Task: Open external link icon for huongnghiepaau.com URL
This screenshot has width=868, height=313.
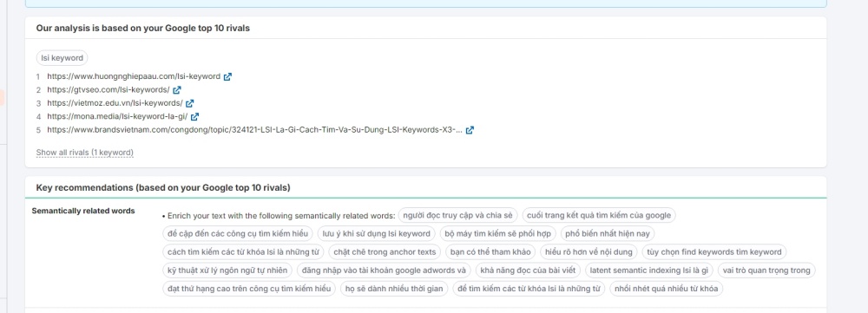Action: point(227,76)
